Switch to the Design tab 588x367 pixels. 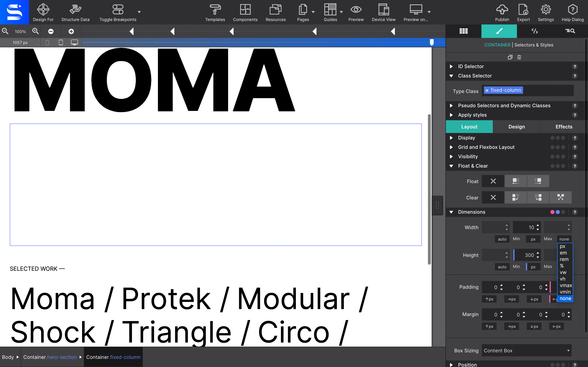[517, 126]
